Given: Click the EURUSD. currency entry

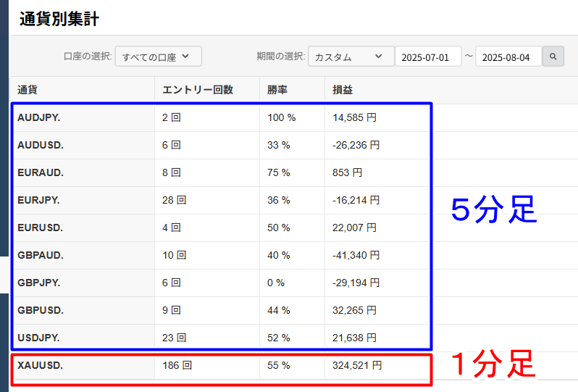Looking at the screenshot, I should pyautogui.click(x=40, y=228).
